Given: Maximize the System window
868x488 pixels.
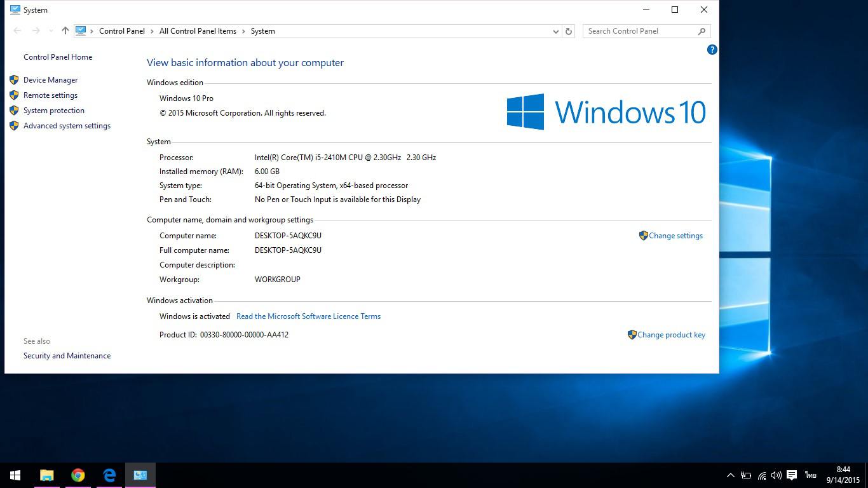Looking at the screenshot, I should click(x=675, y=10).
